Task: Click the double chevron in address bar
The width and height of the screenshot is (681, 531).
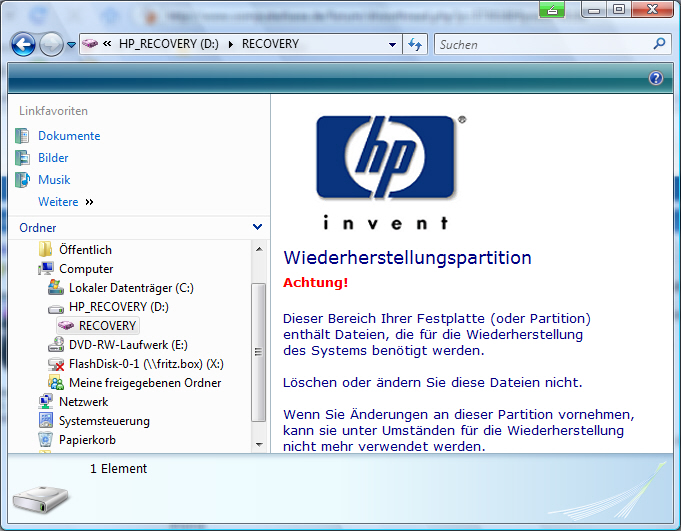Action: [x=107, y=43]
